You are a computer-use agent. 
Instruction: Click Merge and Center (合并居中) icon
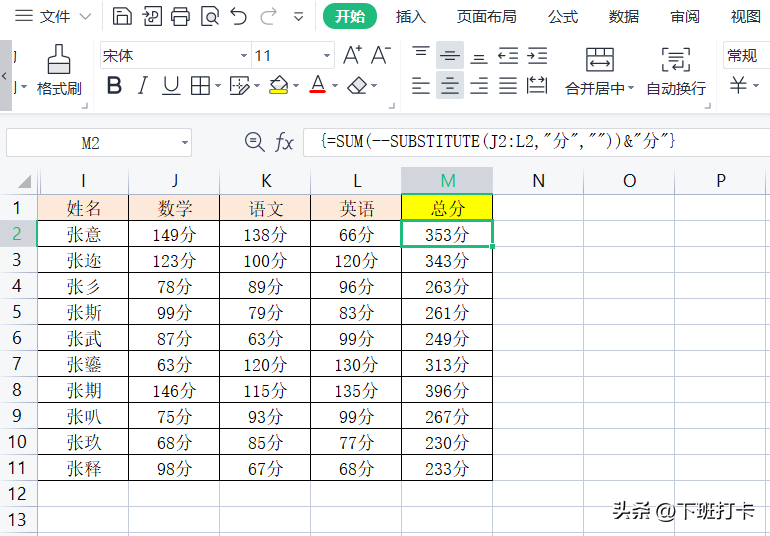point(600,60)
